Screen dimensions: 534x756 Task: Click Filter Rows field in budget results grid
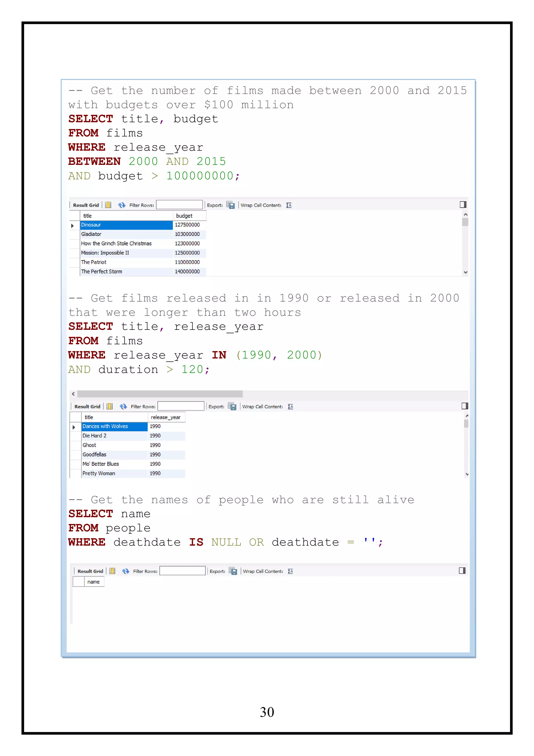pyautogui.click(x=179, y=205)
